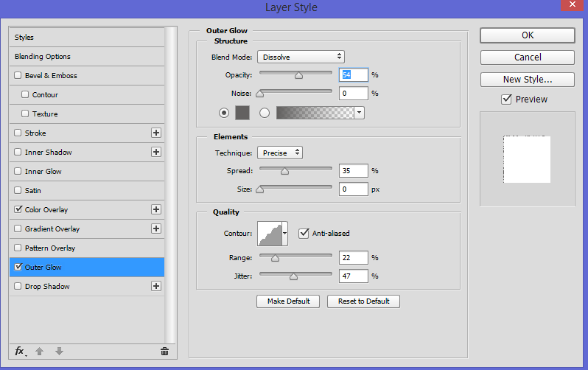This screenshot has width=588, height=370.
Task: Click the Reset to Default button
Action: pyautogui.click(x=363, y=301)
